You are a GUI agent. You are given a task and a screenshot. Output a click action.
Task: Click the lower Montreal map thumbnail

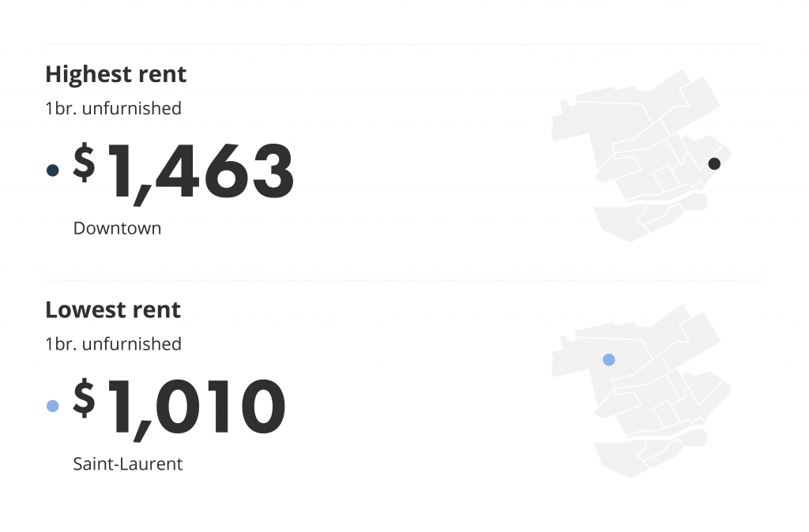click(642, 391)
